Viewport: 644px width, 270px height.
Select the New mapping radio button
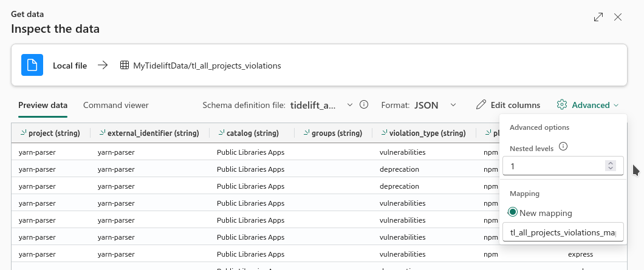[513, 212]
